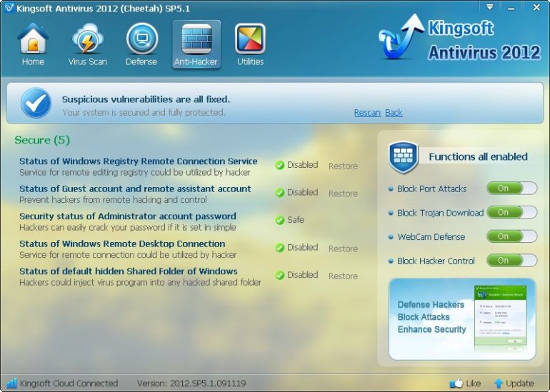Click green check beside Guest account status

coord(279,193)
